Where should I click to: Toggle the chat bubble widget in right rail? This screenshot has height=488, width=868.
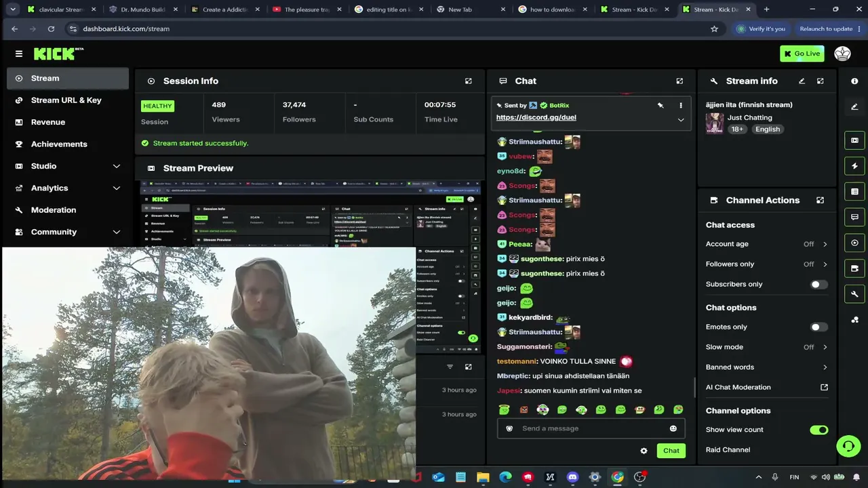tap(854, 217)
